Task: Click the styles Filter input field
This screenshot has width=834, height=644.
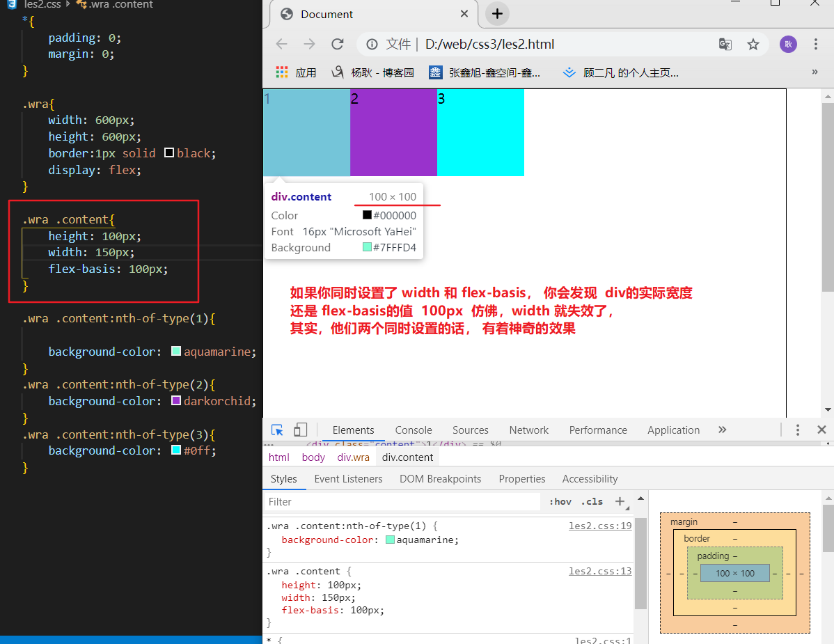Action: (402, 501)
